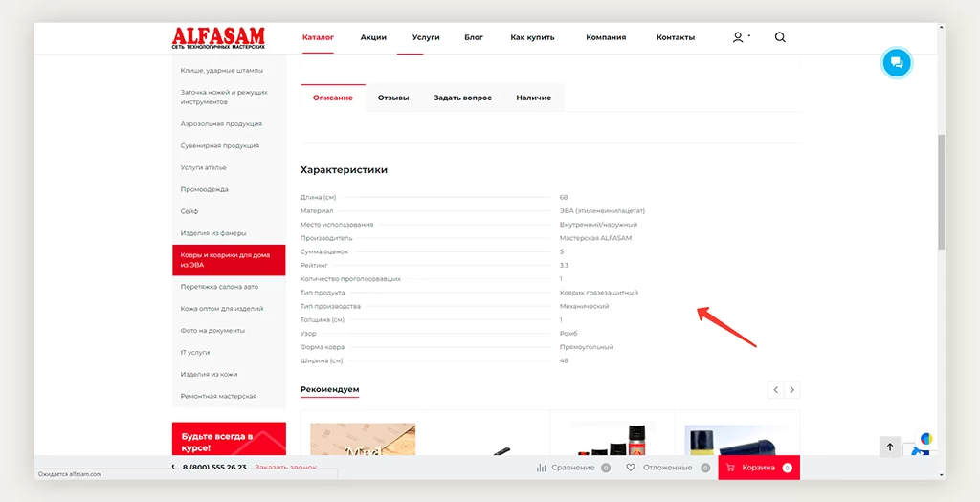Expand the account dropdown arrow
The width and height of the screenshot is (980, 502).
point(749,36)
